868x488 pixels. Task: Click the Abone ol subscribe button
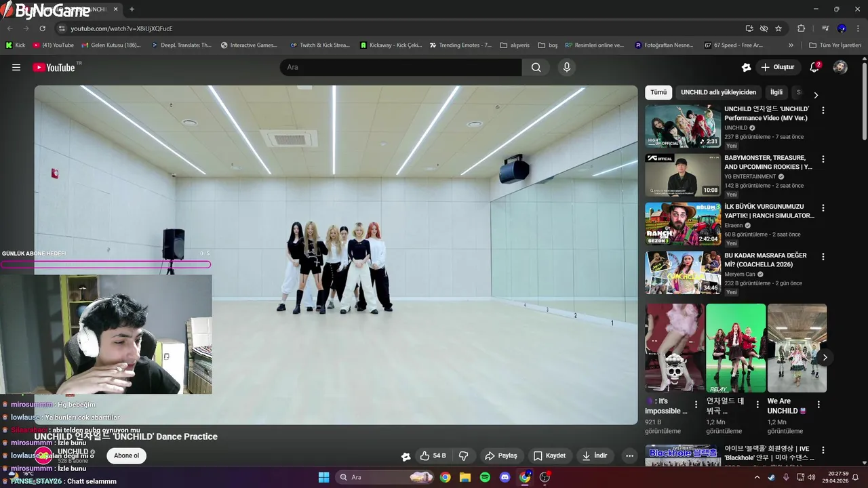(x=126, y=455)
